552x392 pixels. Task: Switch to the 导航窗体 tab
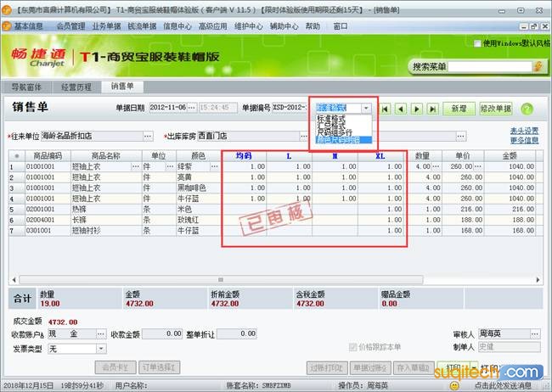pos(26,87)
